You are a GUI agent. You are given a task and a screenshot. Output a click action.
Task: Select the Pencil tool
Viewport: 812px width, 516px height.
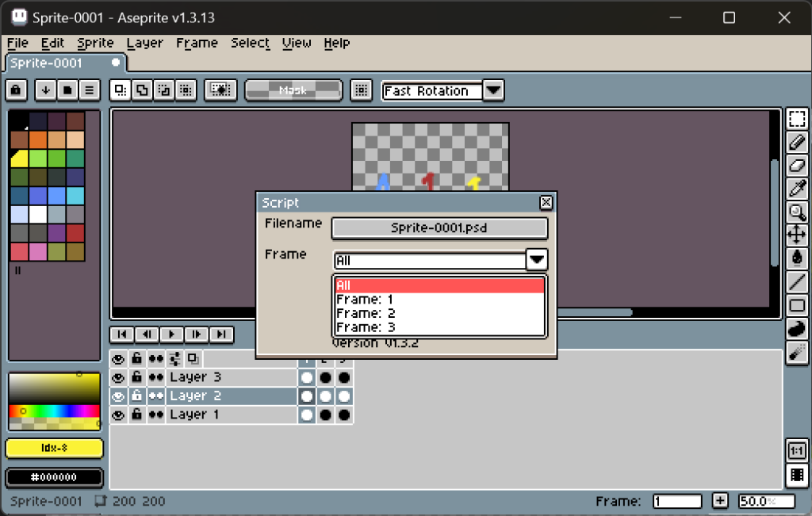point(796,142)
